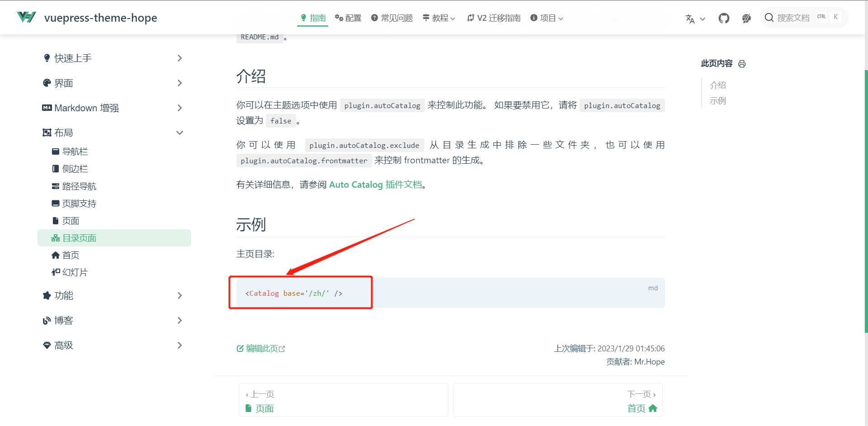Open the GitHub repository via header icon
The width and height of the screenshot is (868, 426).
(x=724, y=18)
